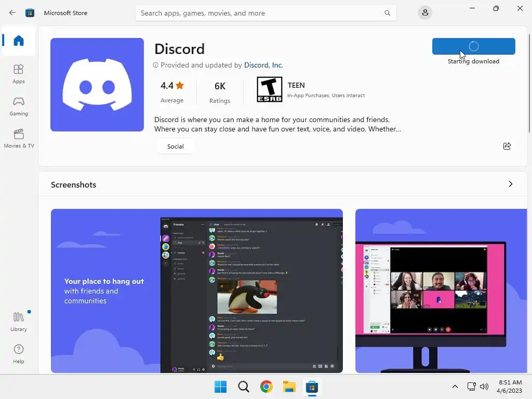Image resolution: width=532 pixels, height=399 pixels.
Task: Open taskbar Search
Action: coord(243,387)
